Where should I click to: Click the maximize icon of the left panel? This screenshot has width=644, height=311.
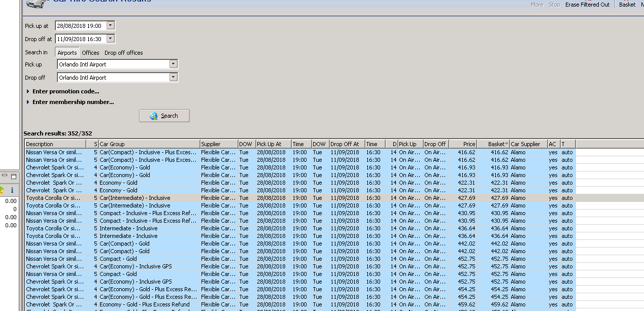tap(14, 177)
